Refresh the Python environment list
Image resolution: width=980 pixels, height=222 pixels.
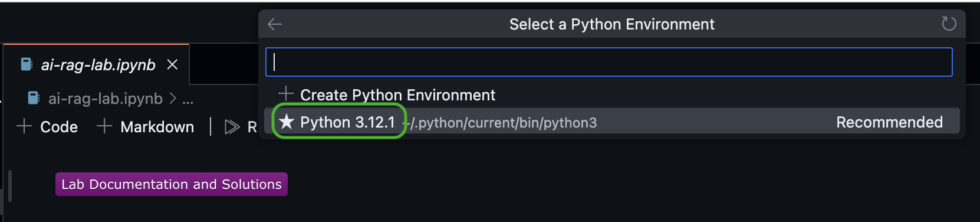click(x=949, y=24)
